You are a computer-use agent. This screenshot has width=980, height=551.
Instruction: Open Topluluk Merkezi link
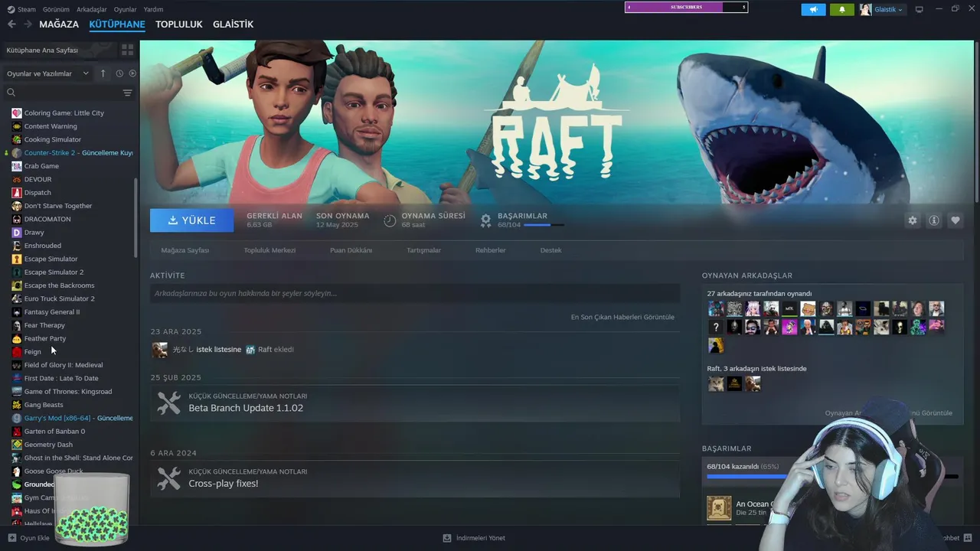point(269,250)
